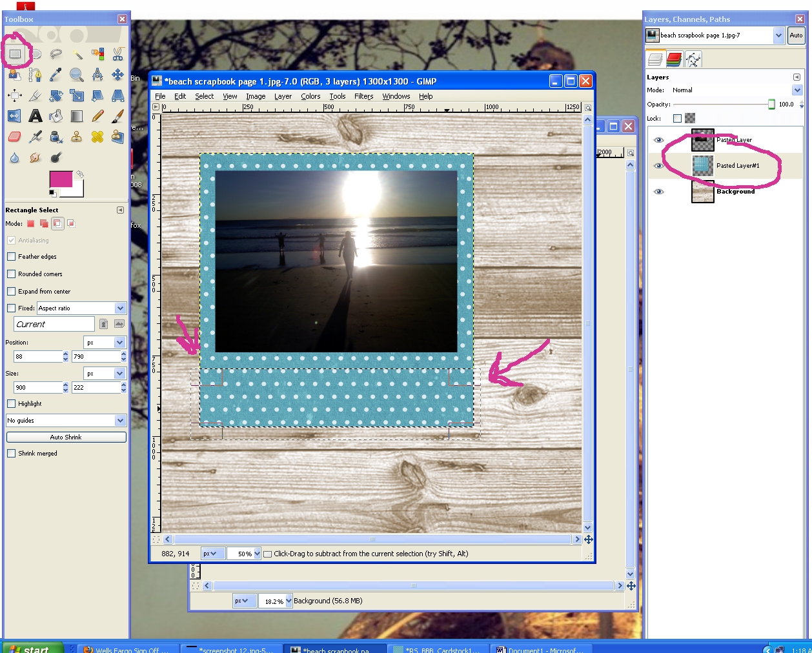The width and height of the screenshot is (812, 653).
Task: Select the Measure compass tool
Action: pyautogui.click(x=97, y=75)
